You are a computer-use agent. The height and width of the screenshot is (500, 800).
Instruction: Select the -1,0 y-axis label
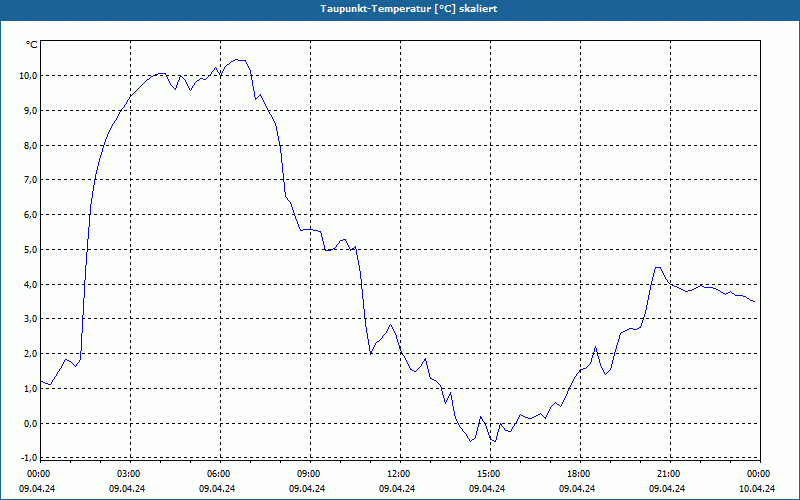pyautogui.click(x=29, y=457)
